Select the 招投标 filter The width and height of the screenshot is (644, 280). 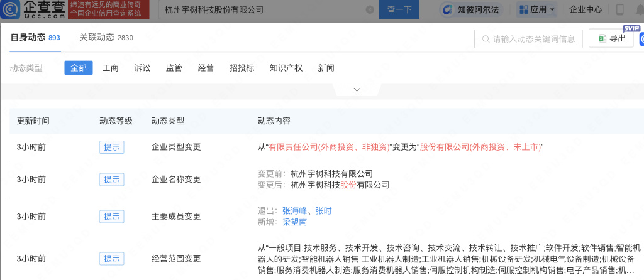(242, 68)
